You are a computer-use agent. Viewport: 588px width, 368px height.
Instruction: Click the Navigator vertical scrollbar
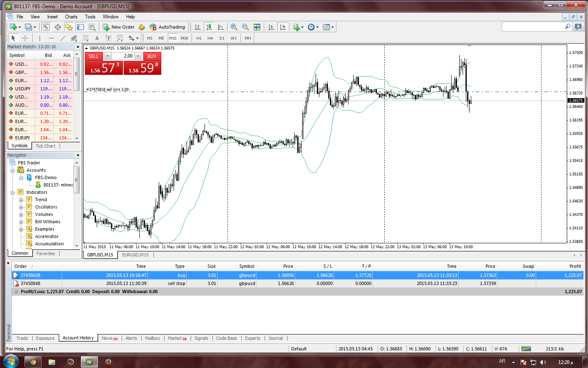tap(76, 204)
